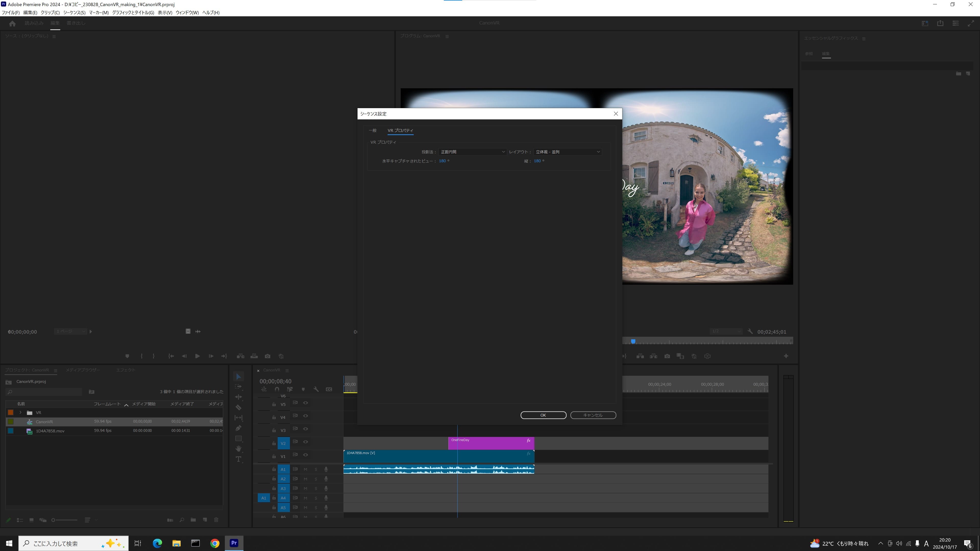Open the Timeline display settings via the wrench icon
Viewport: 980px width, 551px height.
[316, 389]
